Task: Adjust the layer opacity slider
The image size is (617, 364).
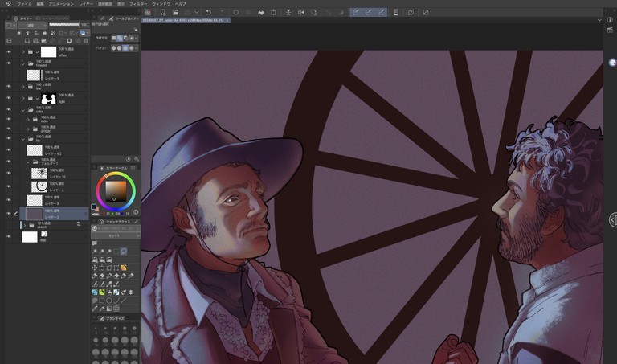Action: tap(64, 24)
